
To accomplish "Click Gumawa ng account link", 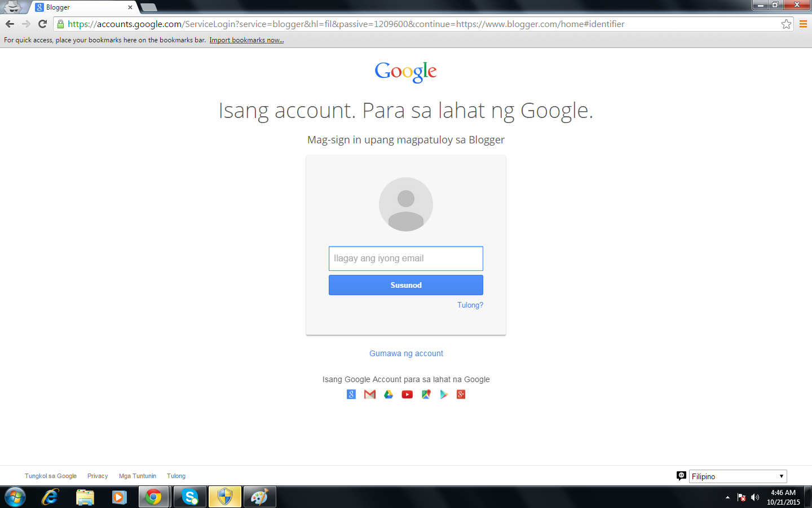I will [x=406, y=353].
